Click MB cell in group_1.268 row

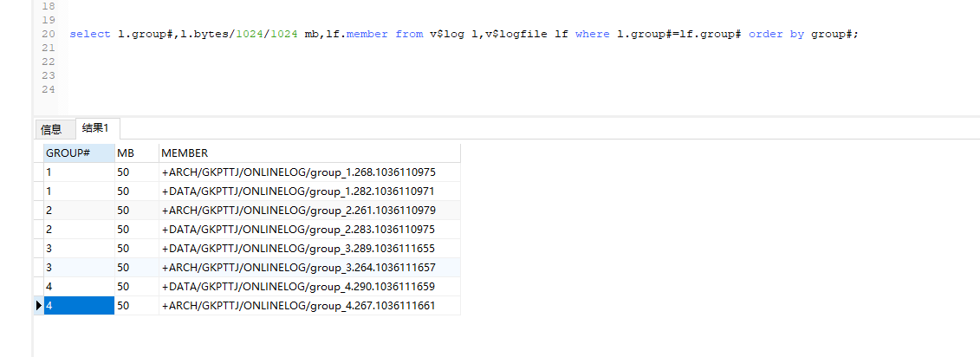(x=137, y=172)
